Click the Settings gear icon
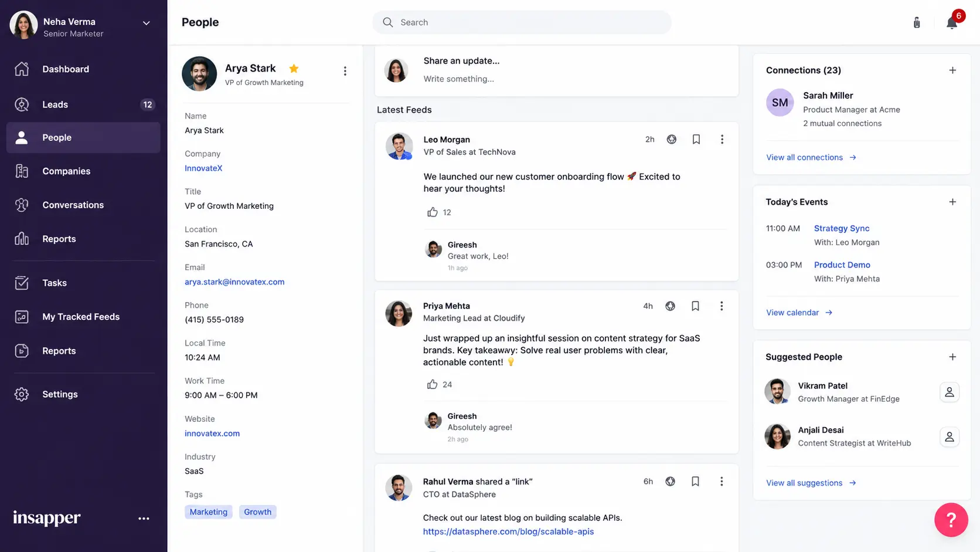 pos(22,394)
